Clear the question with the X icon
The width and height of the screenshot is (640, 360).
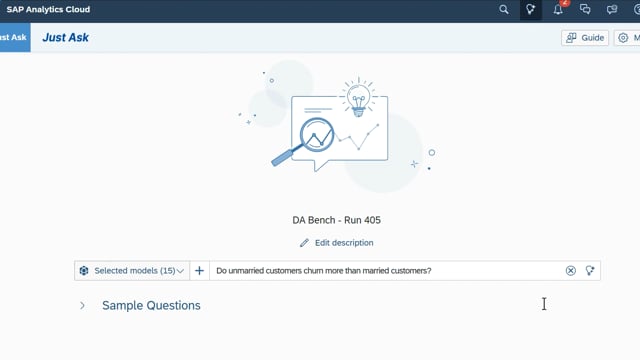571,271
